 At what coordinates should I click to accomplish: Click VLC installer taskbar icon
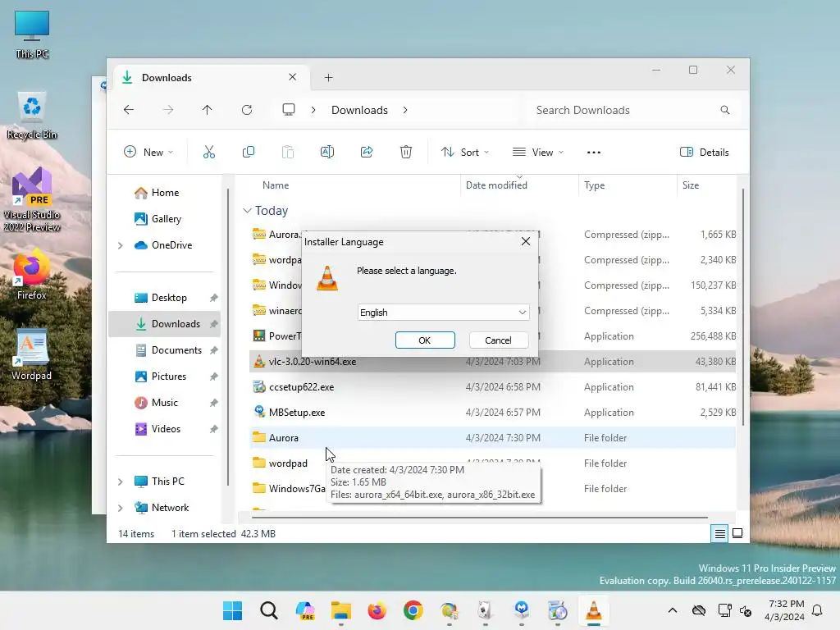[594, 610]
